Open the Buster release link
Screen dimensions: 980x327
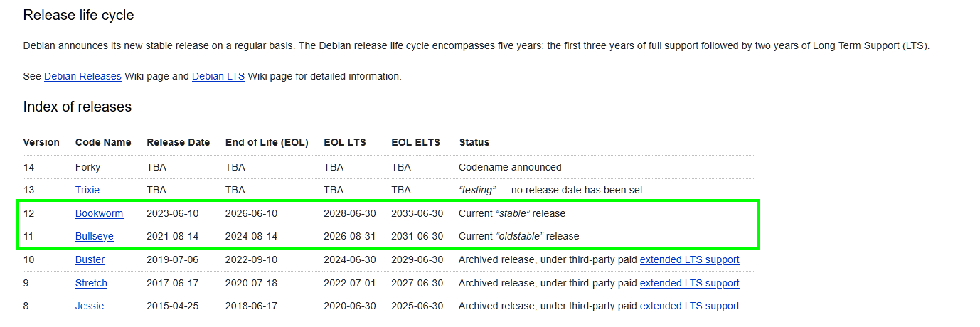pos(90,259)
